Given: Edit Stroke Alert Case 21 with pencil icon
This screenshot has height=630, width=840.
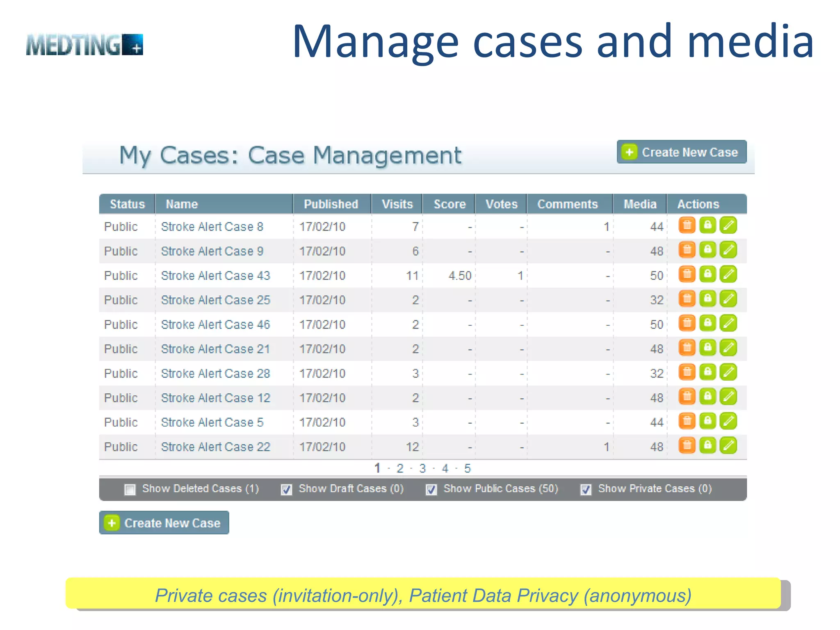Looking at the screenshot, I should click(728, 348).
